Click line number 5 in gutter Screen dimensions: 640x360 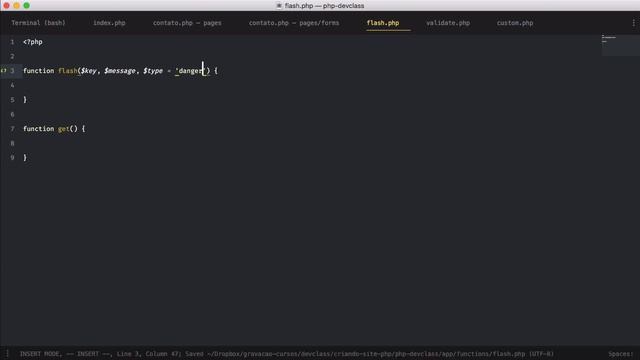[12, 100]
